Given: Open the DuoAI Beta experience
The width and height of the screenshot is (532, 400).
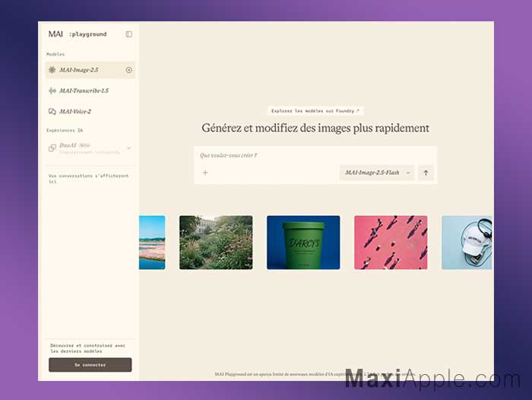Looking at the screenshot, I should click(x=90, y=148).
